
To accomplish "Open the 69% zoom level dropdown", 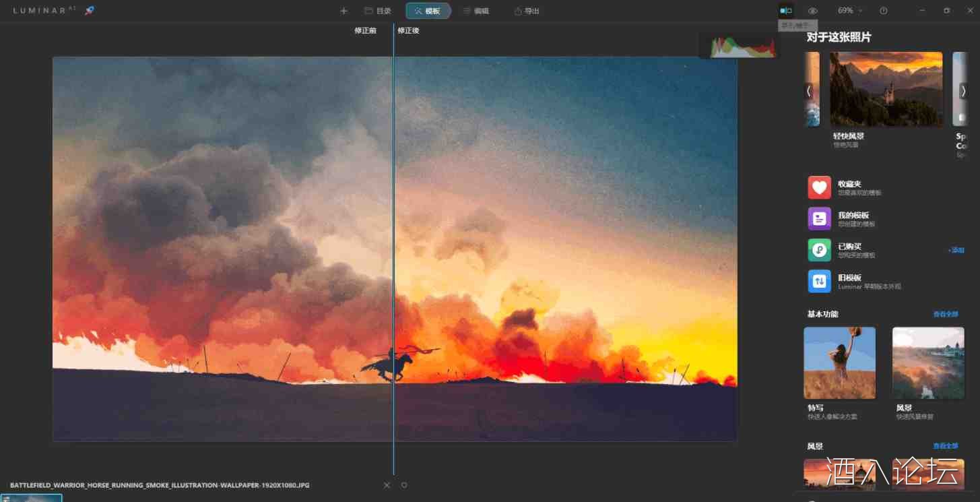I will (849, 11).
